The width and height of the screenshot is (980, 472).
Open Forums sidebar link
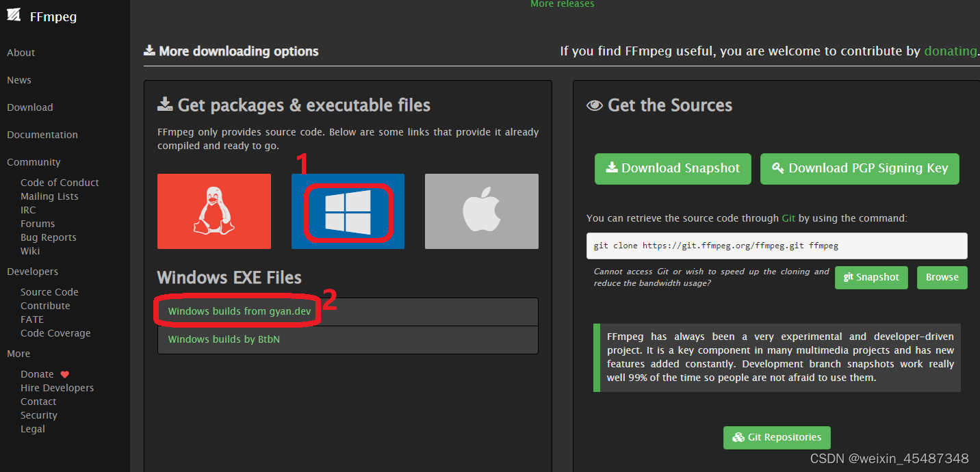[x=38, y=224]
